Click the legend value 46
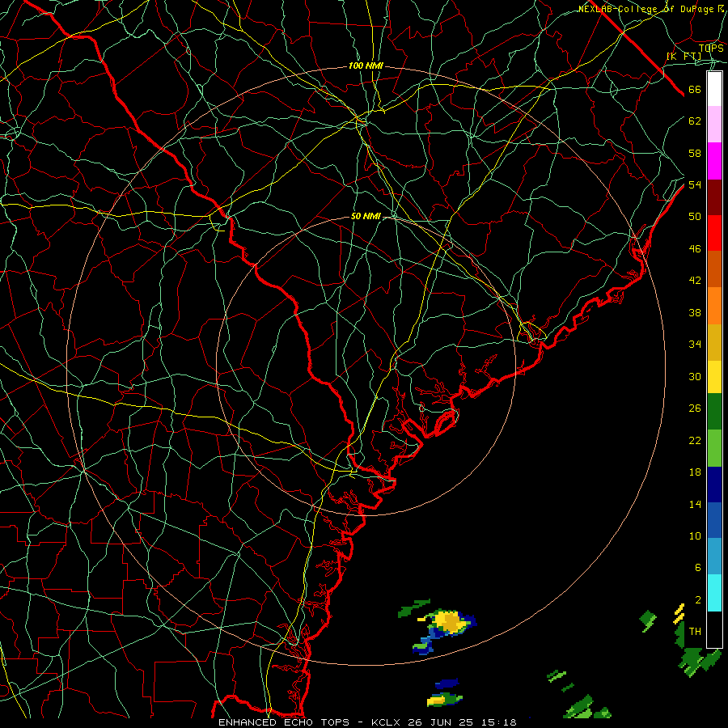The height and width of the screenshot is (728, 728). (695, 248)
